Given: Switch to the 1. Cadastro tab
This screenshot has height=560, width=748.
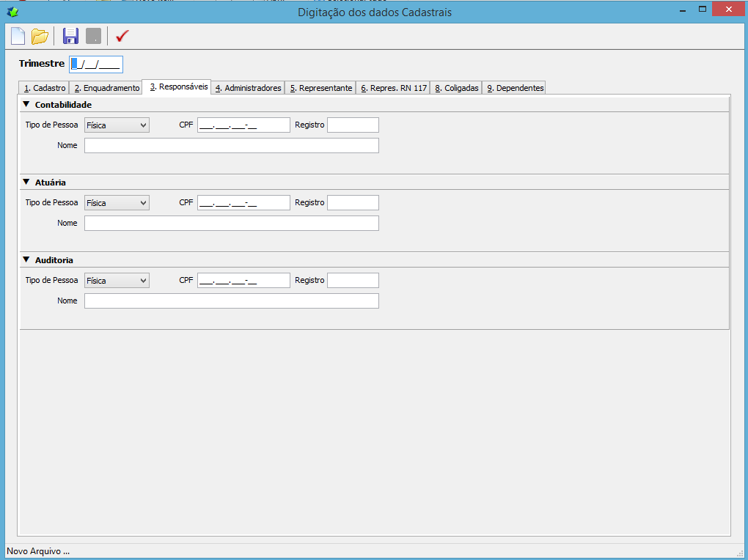Looking at the screenshot, I should coord(44,88).
